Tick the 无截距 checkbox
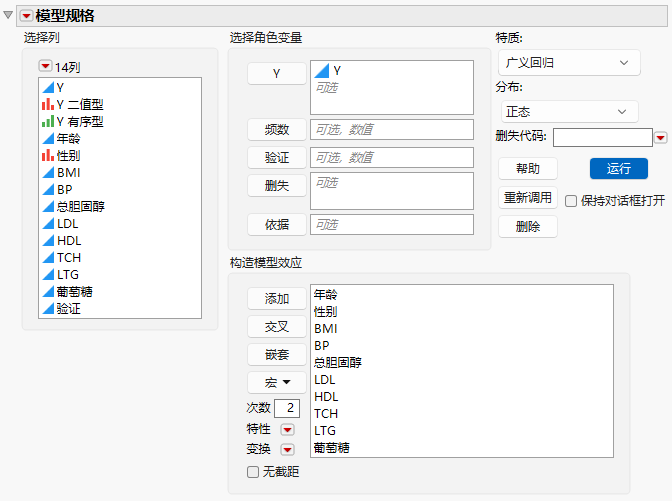The image size is (672, 501). point(253,472)
